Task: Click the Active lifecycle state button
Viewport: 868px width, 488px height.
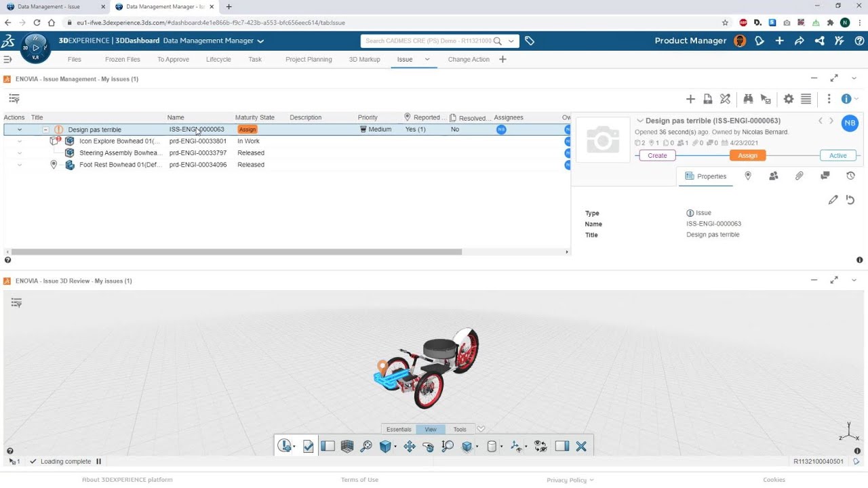Action: (837, 155)
